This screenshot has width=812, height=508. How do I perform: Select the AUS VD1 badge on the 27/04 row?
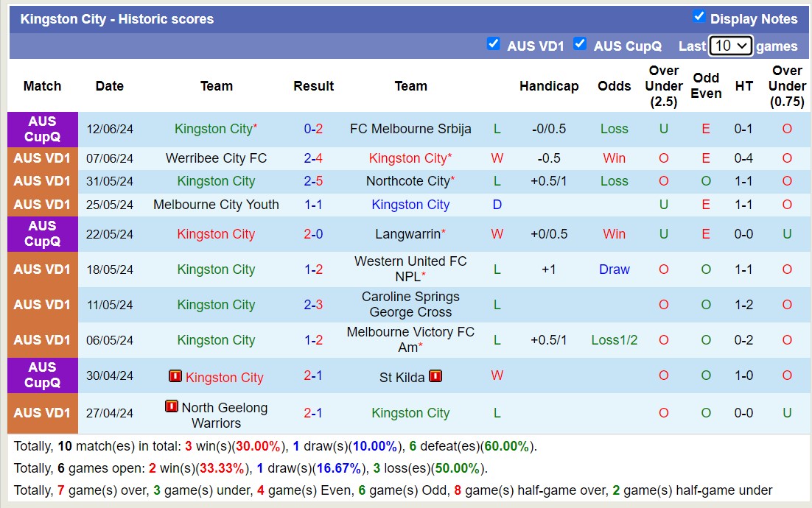(x=42, y=413)
